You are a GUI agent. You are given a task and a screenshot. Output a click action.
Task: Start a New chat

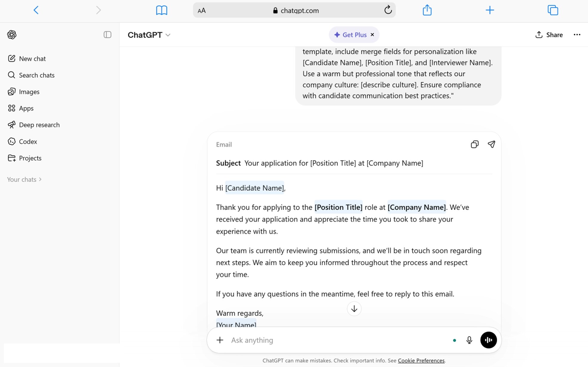[x=27, y=58]
